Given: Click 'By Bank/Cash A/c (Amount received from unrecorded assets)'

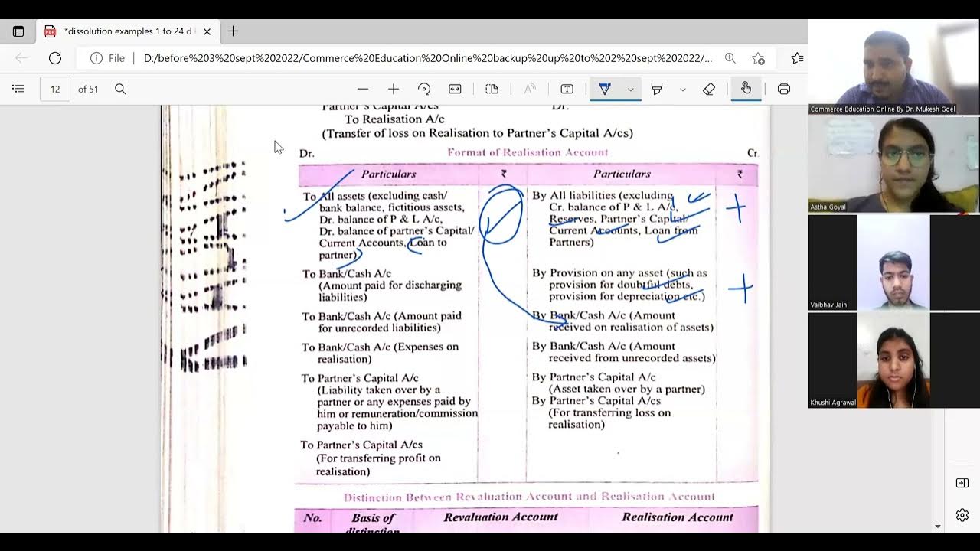Looking at the screenshot, I should click(624, 352).
